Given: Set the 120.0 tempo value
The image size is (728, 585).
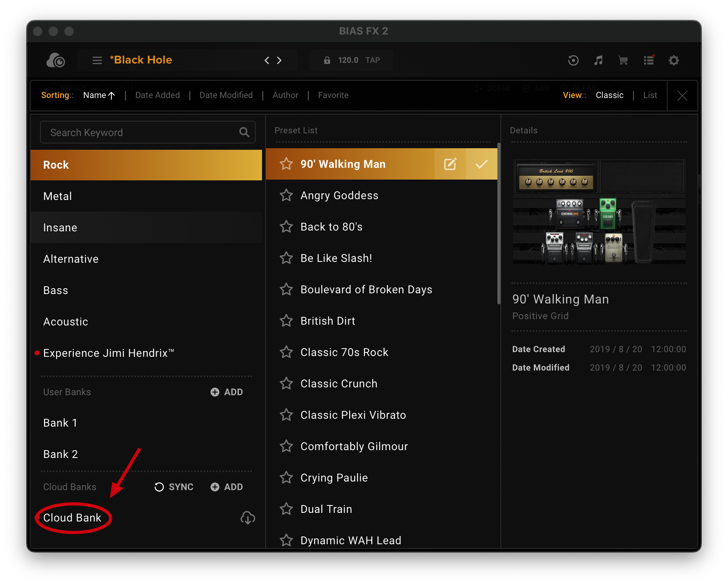Looking at the screenshot, I should pos(348,60).
